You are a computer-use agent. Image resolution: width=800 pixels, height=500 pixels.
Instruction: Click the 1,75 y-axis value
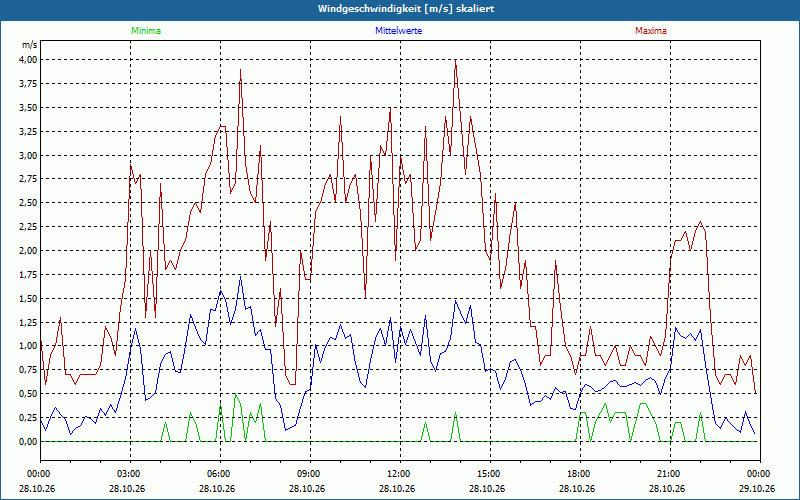(28, 274)
